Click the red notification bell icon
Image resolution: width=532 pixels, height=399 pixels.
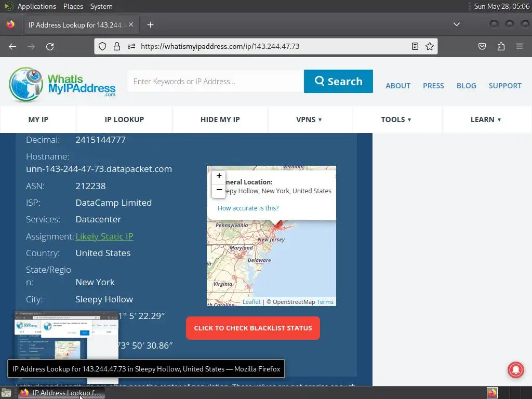pyautogui.click(x=516, y=369)
